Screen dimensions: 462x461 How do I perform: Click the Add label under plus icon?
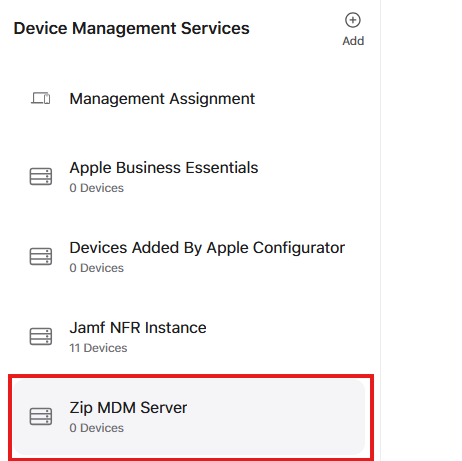coord(353,41)
